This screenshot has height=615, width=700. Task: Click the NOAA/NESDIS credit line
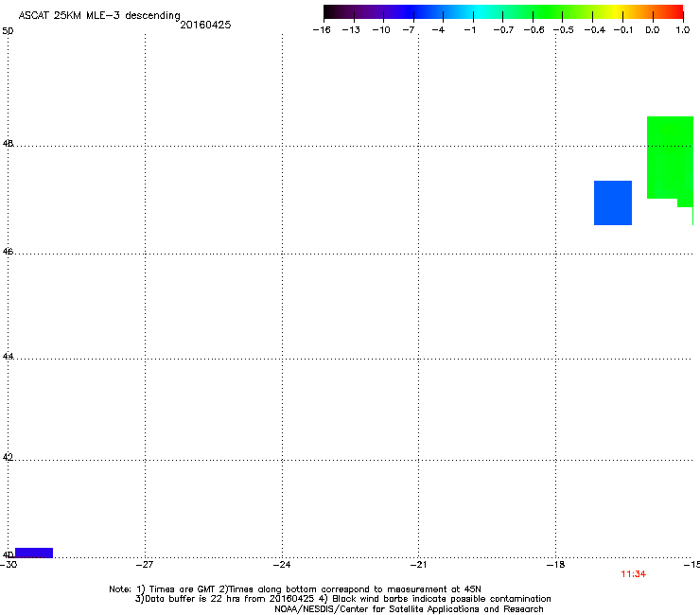[409, 609]
